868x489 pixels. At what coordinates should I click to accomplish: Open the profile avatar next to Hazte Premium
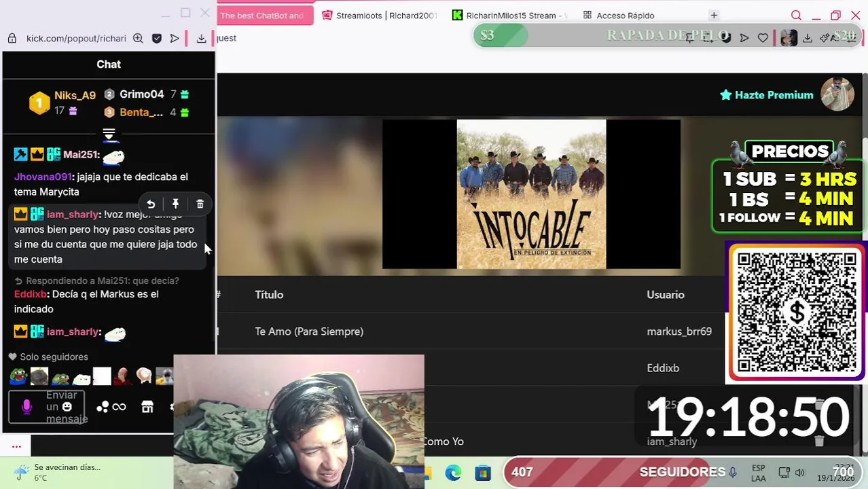click(837, 94)
